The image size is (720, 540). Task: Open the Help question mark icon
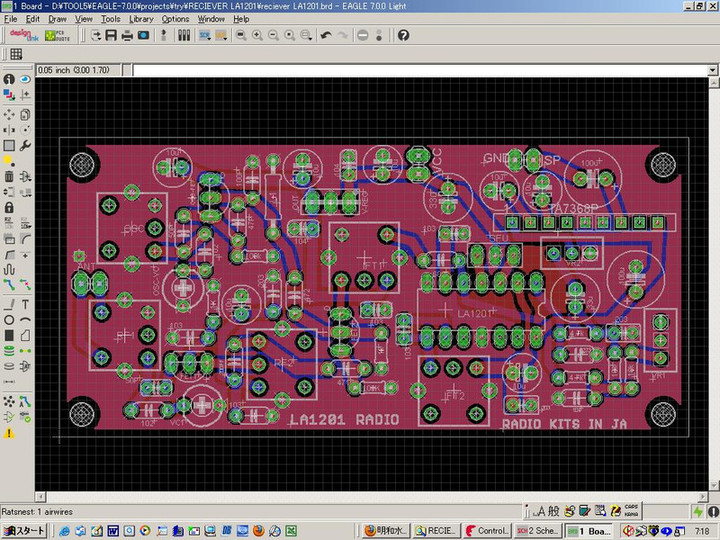[403, 35]
